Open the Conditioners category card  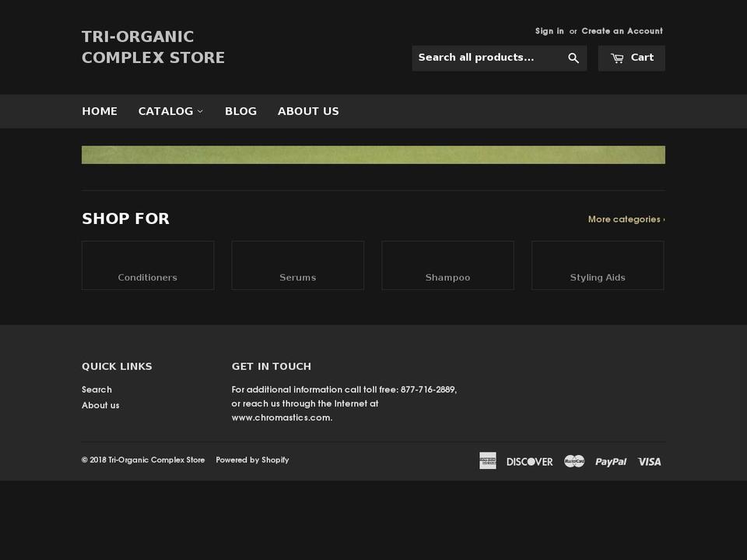148,265
